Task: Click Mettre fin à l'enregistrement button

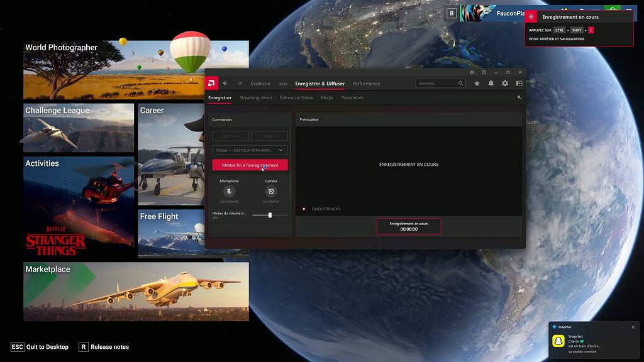Action: click(250, 165)
